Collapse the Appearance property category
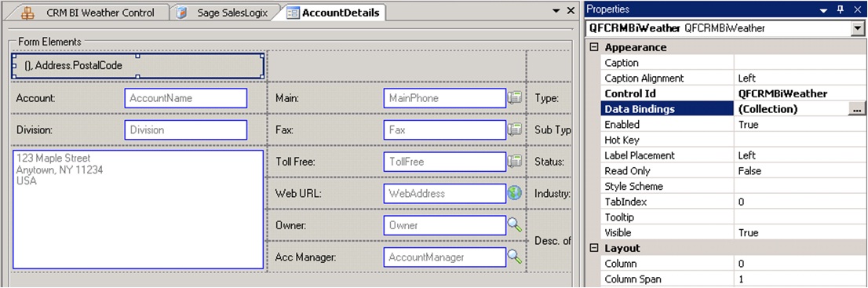Image resolution: width=868 pixels, height=288 pixels. click(595, 48)
